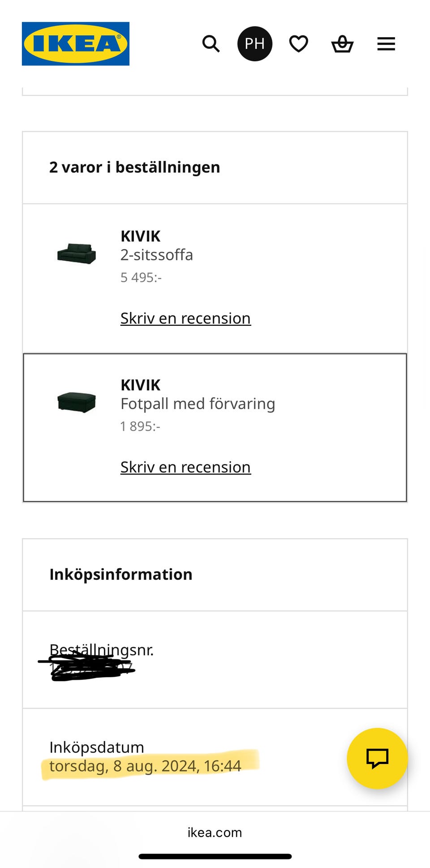Open the yellow chat bubble button

pyautogui.click(x=377, y=758)
